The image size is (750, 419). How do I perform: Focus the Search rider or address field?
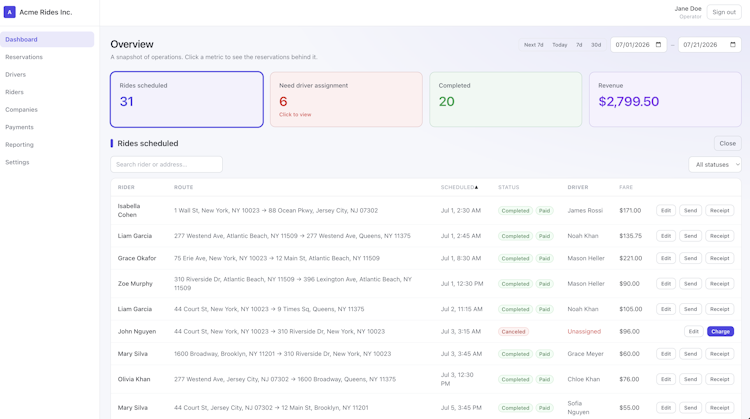tap(166, 165)
